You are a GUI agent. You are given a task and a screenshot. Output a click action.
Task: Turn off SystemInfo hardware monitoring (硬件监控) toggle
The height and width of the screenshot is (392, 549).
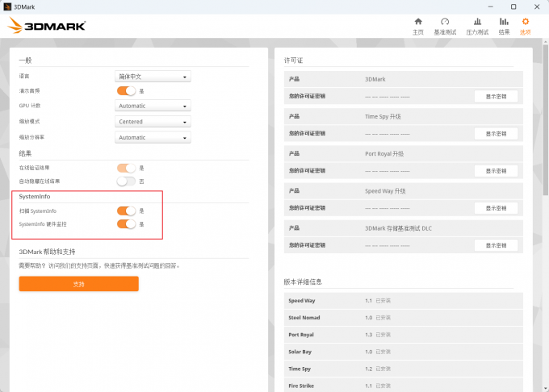click(x=126, y=224)
